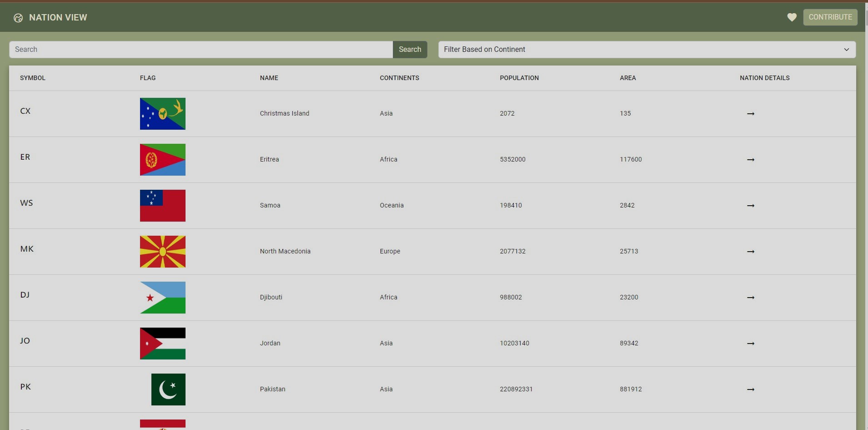Click the SYMBOL column header
The image size is (868, 430).
coord(33,78)
